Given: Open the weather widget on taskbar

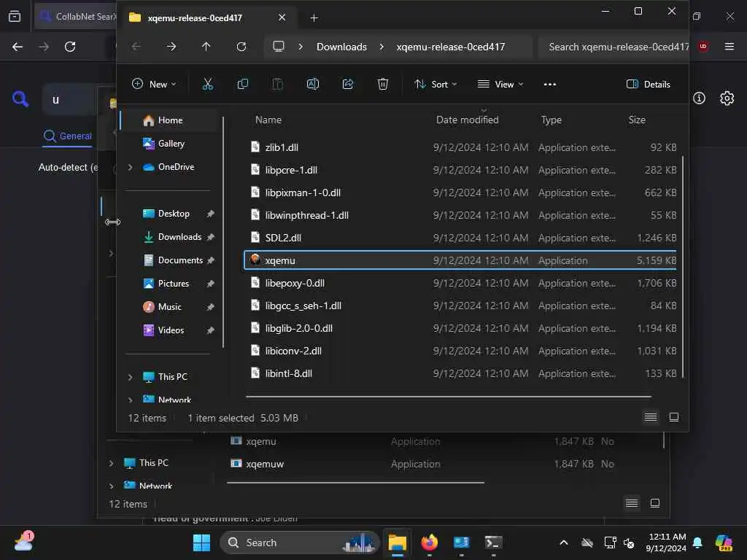Looking at the screenshot, I should (x=23, y=542).
